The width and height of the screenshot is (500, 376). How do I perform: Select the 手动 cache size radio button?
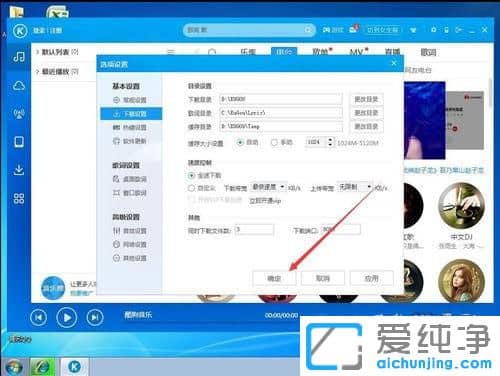click(274, 143)
